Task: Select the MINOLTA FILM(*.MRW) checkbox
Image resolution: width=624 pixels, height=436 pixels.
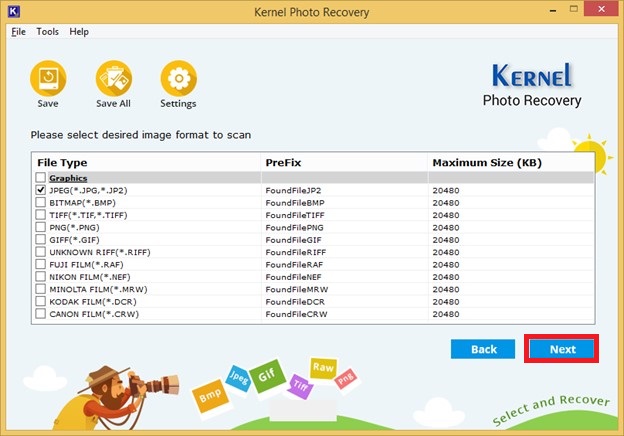Action: pyautogui.click(x=41, y=288)
